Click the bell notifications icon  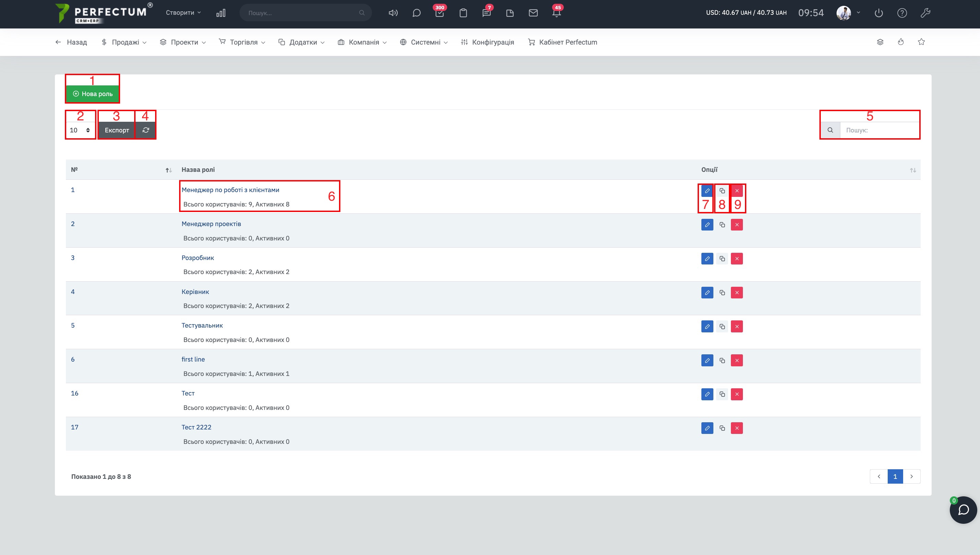point(556,13)
